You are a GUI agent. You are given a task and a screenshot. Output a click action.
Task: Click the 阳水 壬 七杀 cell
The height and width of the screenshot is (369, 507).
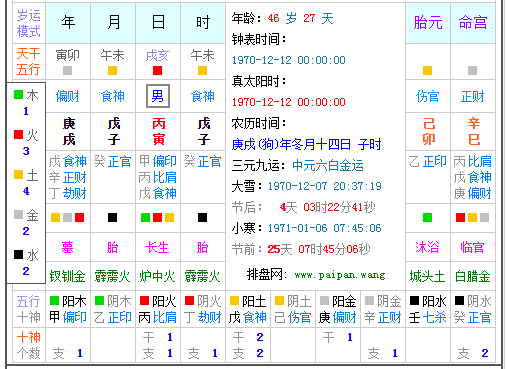[x=428, y=309]
